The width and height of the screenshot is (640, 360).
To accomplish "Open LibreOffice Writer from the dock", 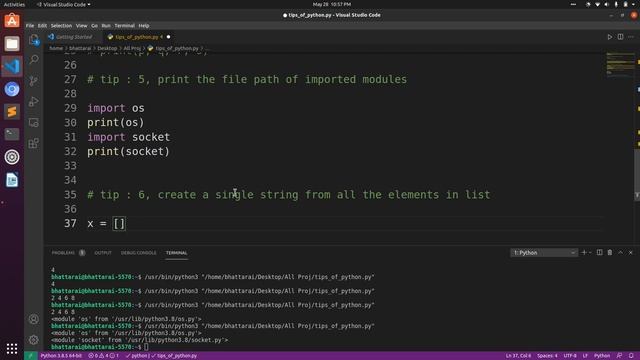I will [x=12, y=180].
